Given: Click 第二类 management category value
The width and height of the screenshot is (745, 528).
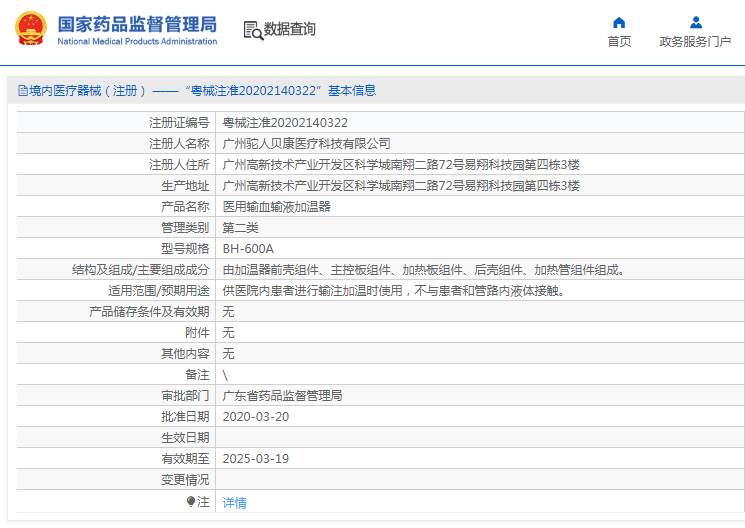Looking at the screenshot, I should 240,228.
